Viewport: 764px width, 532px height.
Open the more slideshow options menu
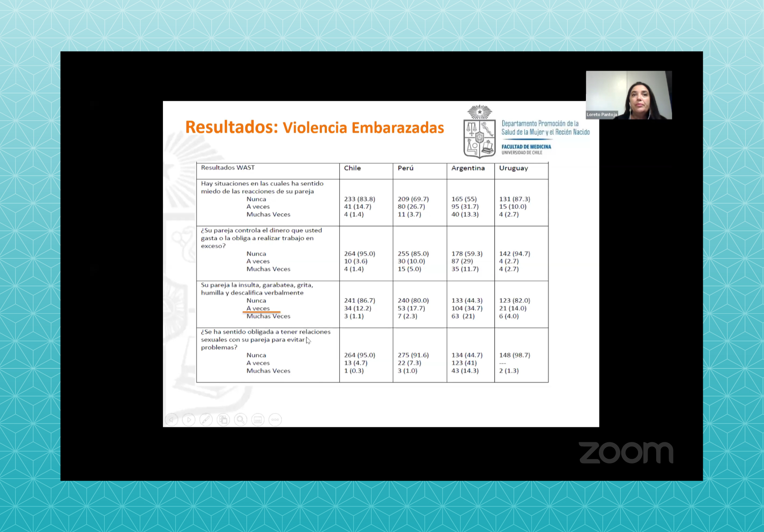click(275, 420)
